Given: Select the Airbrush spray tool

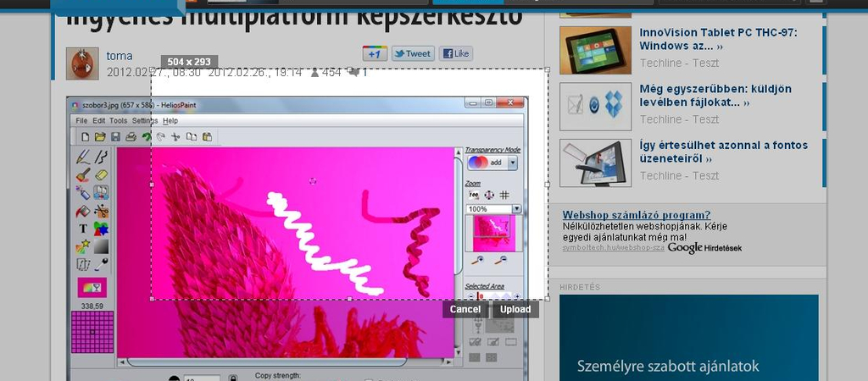Looking at the screenshot, I should 83,192.
